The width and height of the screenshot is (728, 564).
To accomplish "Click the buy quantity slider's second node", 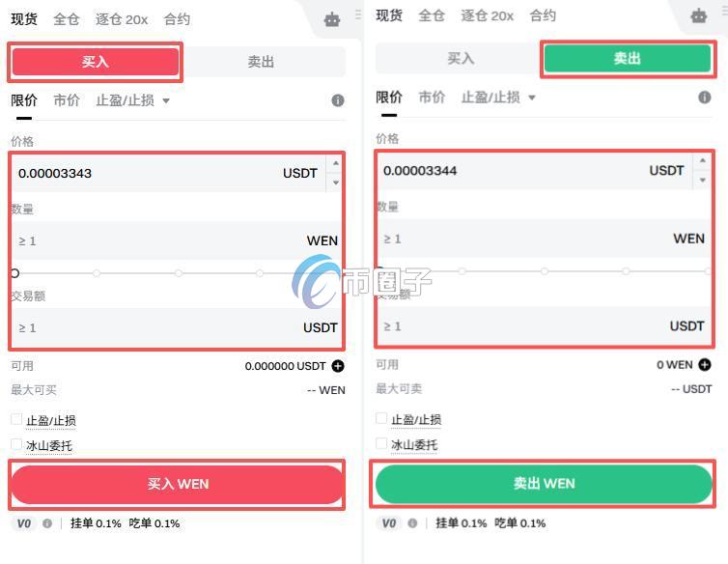I will point(97,273).
